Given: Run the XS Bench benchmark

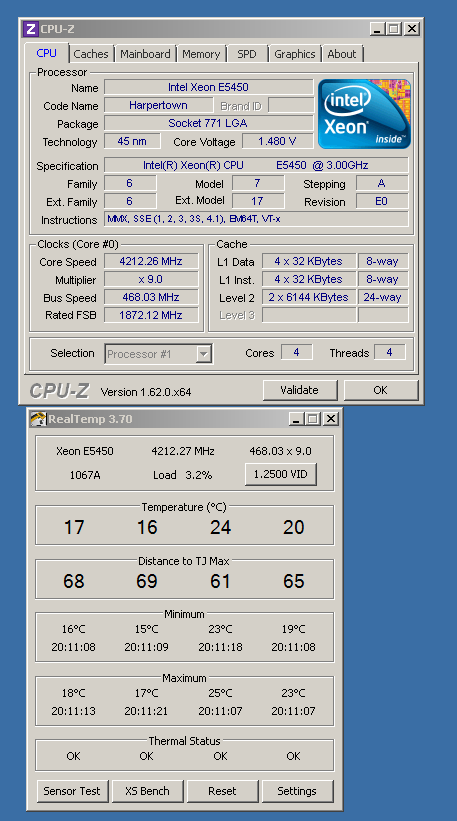Looking at the screenshot, I should [148, 791].
